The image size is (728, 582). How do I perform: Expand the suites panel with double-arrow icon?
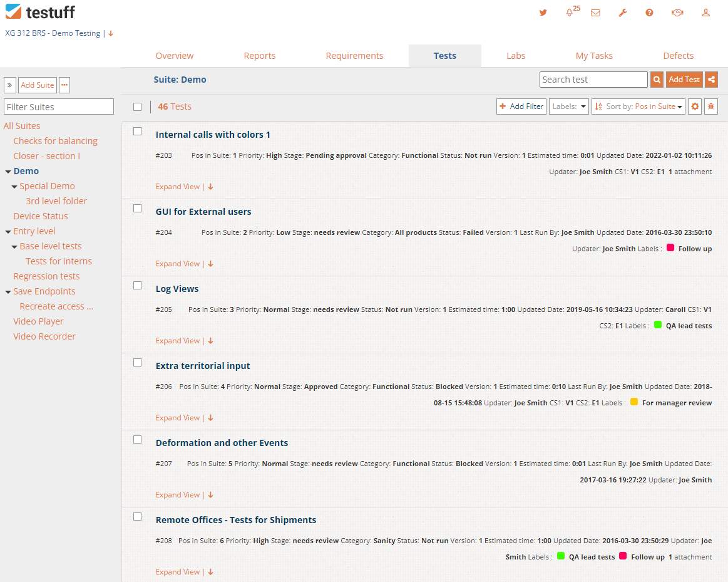point(10,85)
